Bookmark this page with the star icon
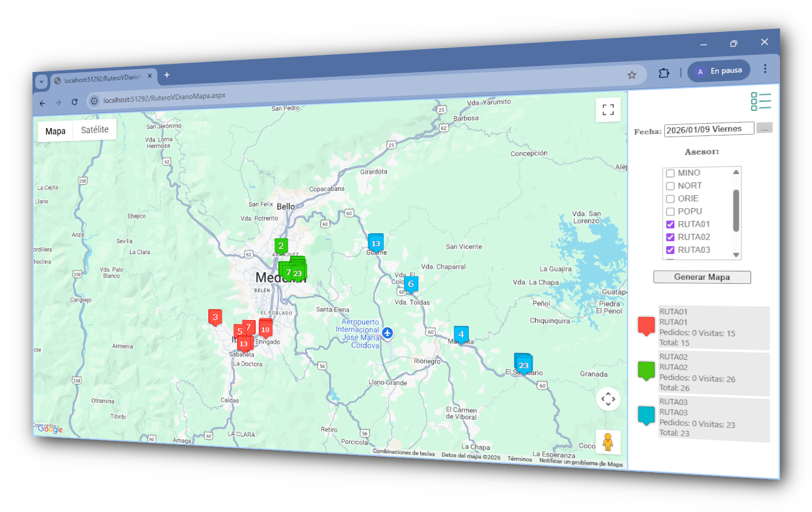Screen dimensions: 812x512 632,75
